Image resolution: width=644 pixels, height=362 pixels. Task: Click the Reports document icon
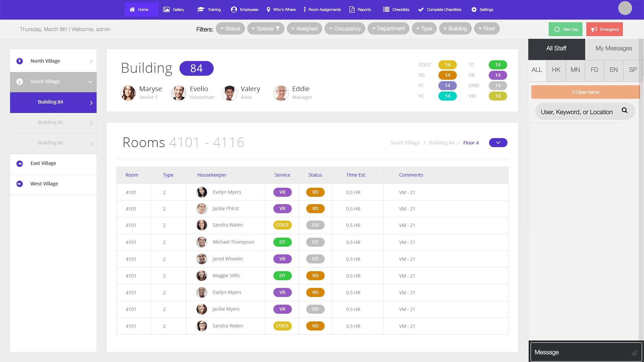pos(352,9)
